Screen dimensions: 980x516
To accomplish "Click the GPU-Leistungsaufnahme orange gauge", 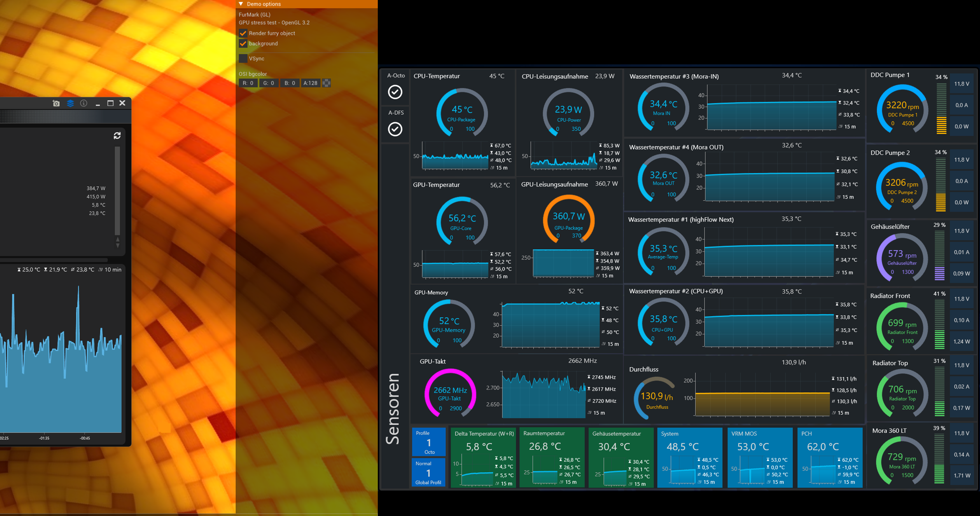I will pos(568,219).
